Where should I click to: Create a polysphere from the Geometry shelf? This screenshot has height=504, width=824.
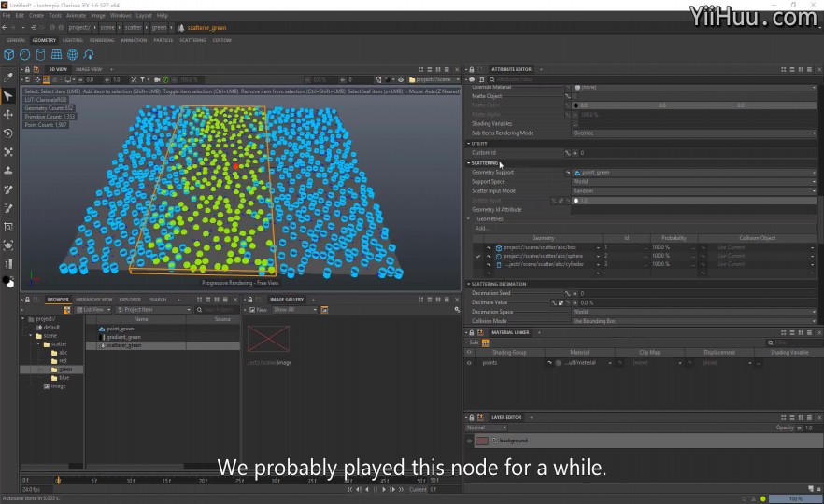pyautogui.click(x=24, y=54)
